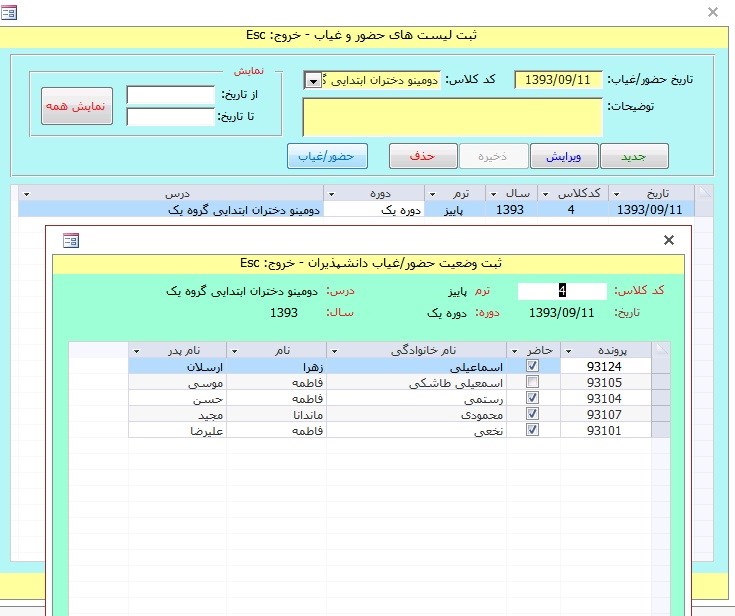Click the form icon of the student attendance sub-window
The image size is (735, 616).
pyautogui.click(x=71, y=240)
